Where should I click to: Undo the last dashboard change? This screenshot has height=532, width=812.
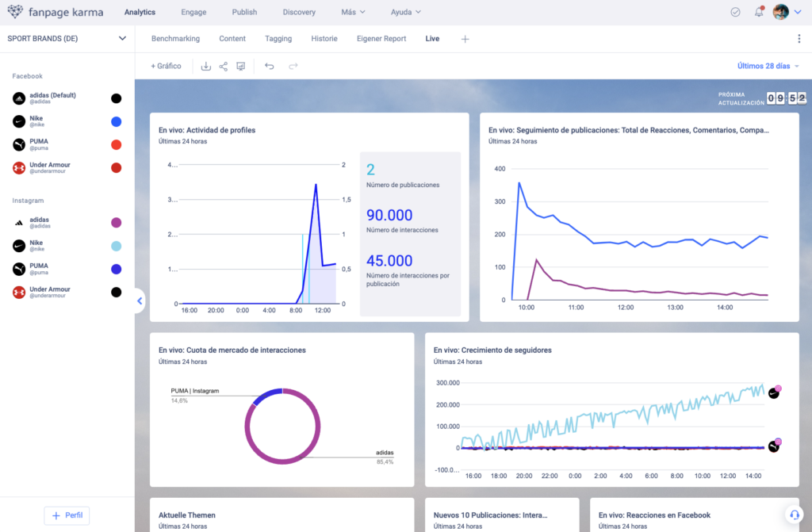(x=270, y=67)
